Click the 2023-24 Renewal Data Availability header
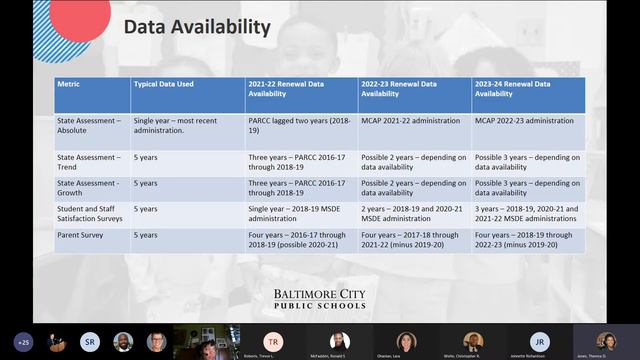Image resolution: width=640 pixels, height=360 pixels. pyautogui.click(x=529, y=95)
